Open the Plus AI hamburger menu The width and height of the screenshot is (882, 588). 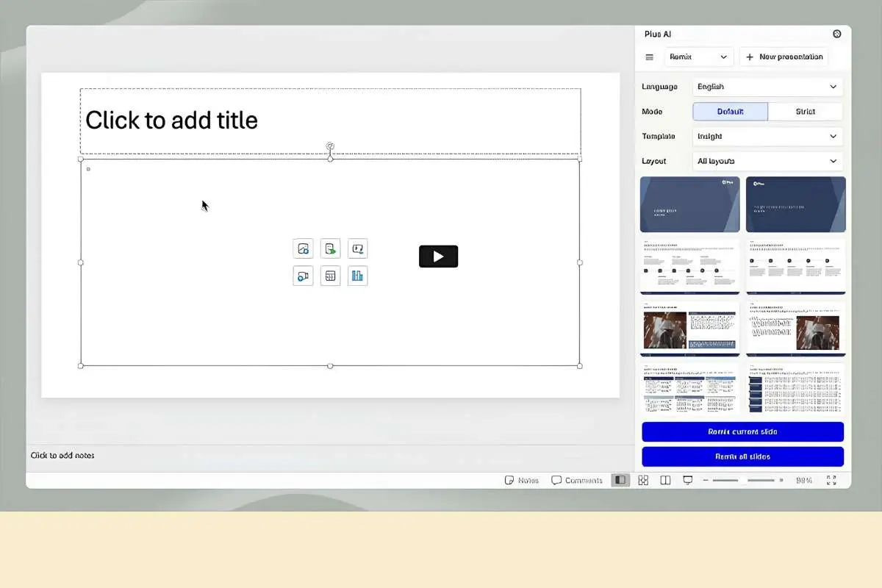click(x=649, y=57)
